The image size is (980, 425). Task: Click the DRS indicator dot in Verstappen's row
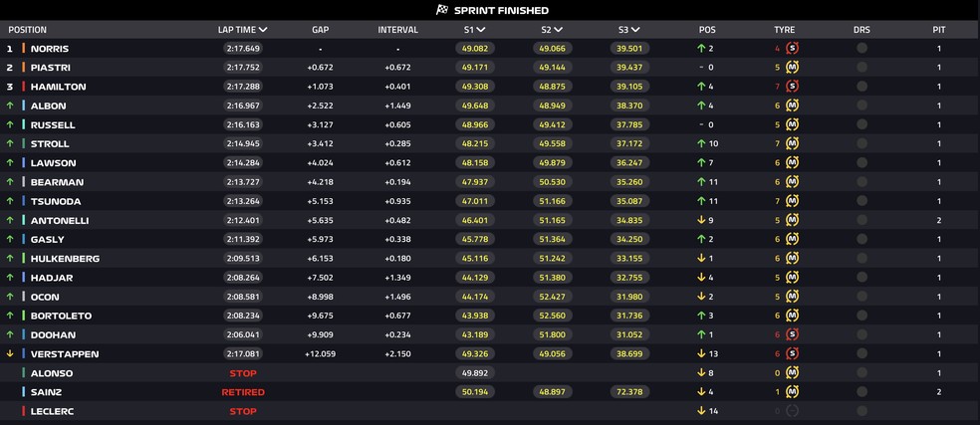pos(861,353)
